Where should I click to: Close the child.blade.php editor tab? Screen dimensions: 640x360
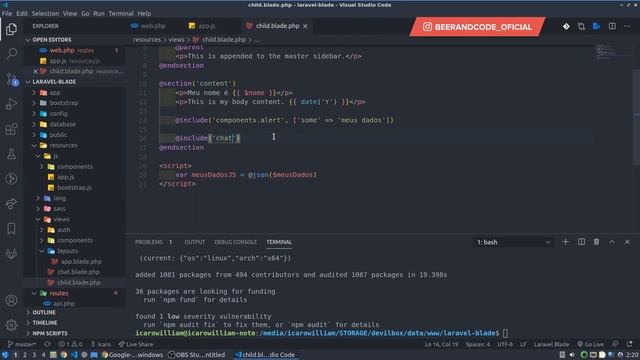point(305,26)
